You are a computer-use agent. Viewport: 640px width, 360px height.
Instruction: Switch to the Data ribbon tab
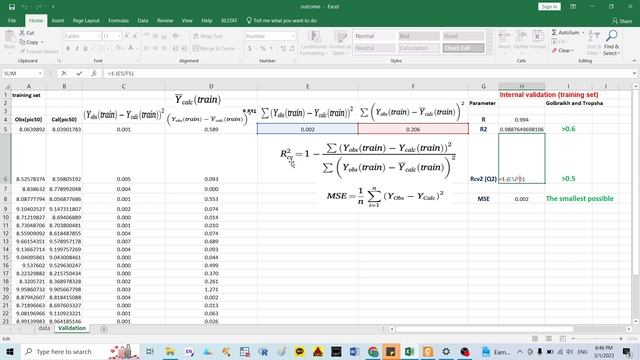(143, 20)
